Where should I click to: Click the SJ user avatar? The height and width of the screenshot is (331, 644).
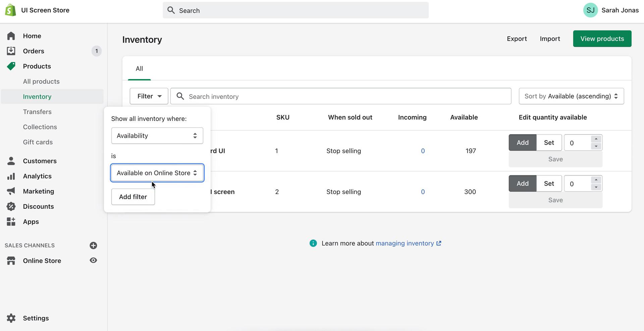(x=590, y=10)
